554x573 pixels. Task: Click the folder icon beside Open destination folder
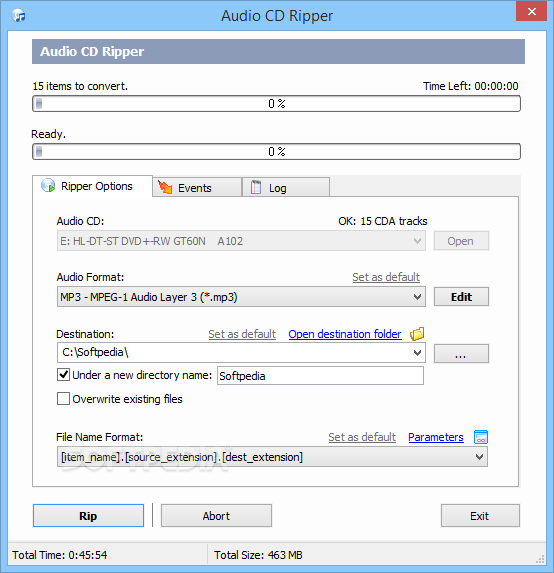pyautogui.click(x=417, y=334)
